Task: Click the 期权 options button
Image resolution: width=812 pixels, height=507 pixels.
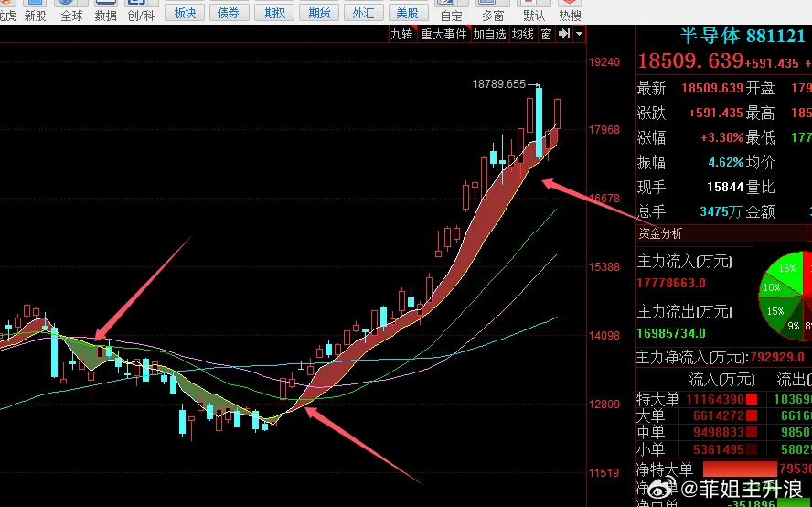Action: click(x=274, y=13)
